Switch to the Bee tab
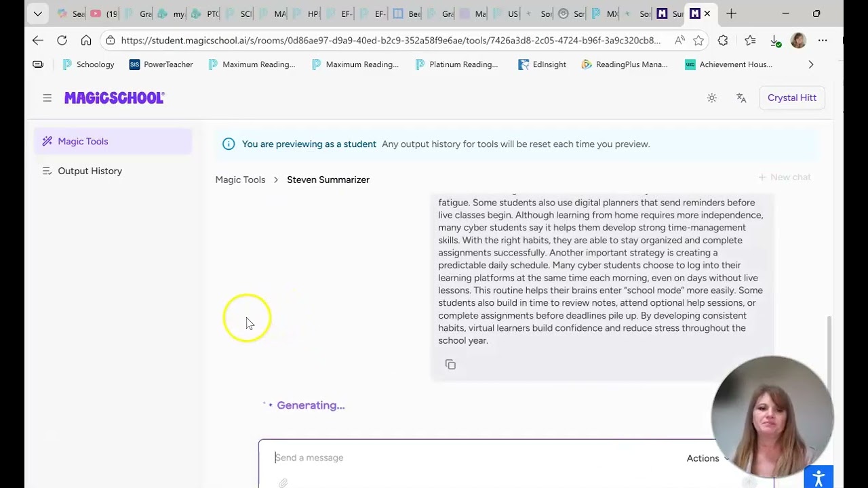The width and height of the screenshot is (868, 488). point(407,14)
